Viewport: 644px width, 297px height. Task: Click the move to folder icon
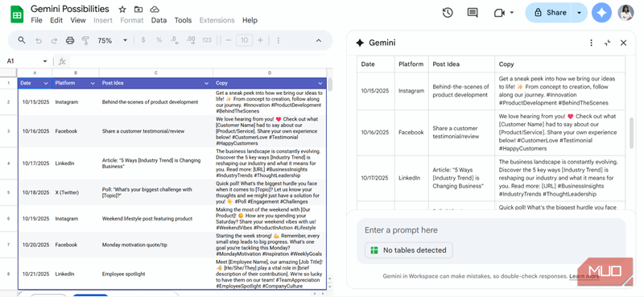coord(138,9)
